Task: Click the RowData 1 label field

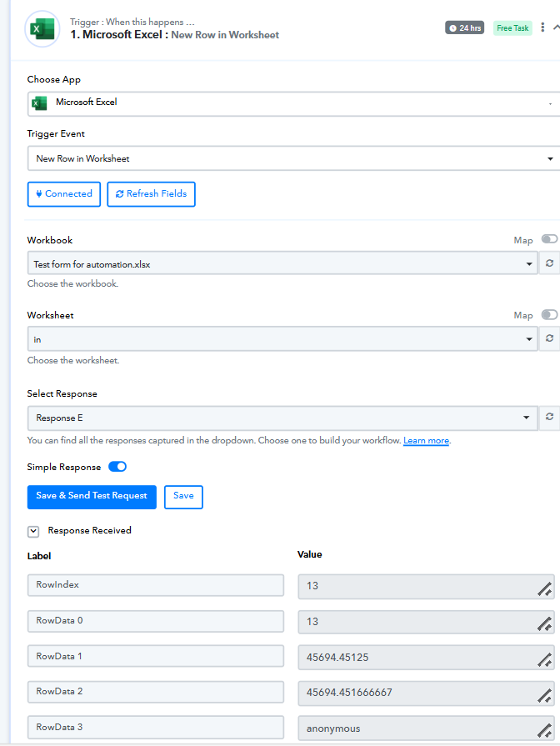Action: point(156,656)
